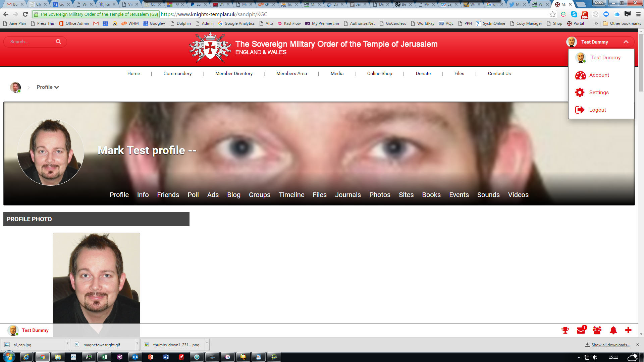Switch to the Timeline profile tab
Viewport: 644px width, 362px height.
(x=291, y=195)
